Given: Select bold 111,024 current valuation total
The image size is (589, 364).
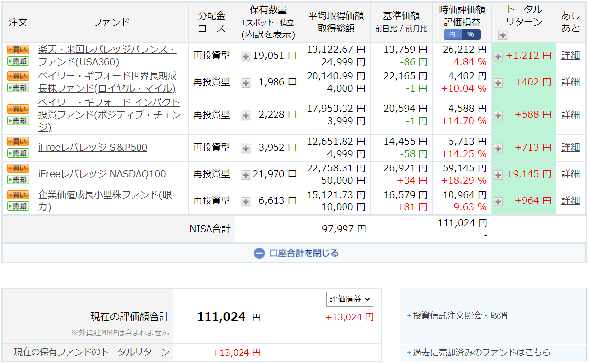Looking at the screenshot, I should tap(221, 317).
